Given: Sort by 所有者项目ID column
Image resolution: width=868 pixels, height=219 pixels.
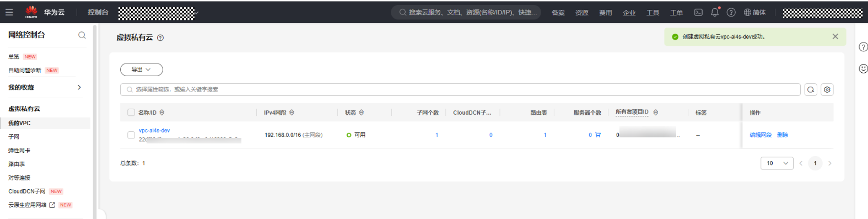Looking at the screenshot, I should tap(656, 113).
